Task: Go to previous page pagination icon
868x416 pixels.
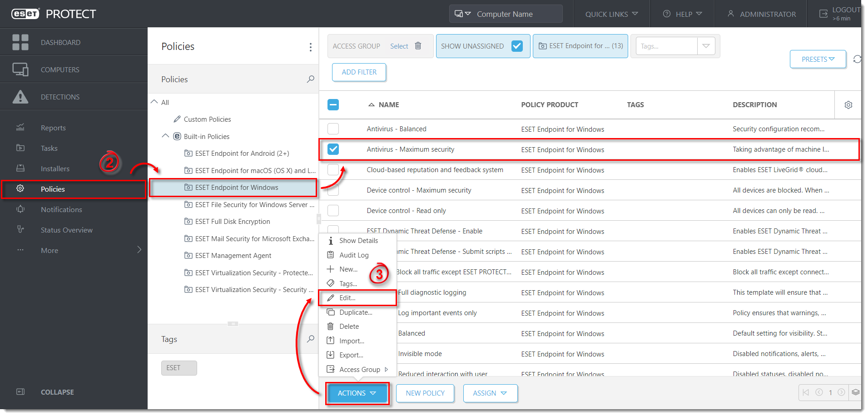Action: [819, 392]
